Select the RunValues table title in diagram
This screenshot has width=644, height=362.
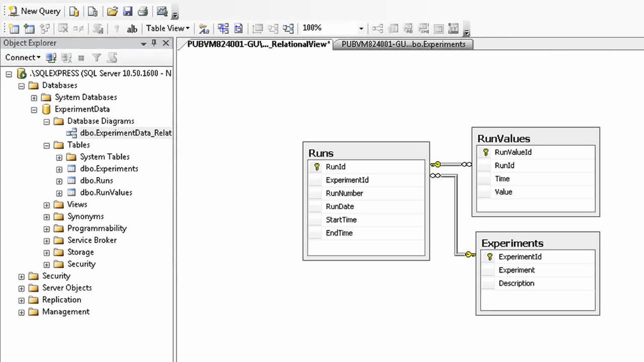(x=504, y=139)
